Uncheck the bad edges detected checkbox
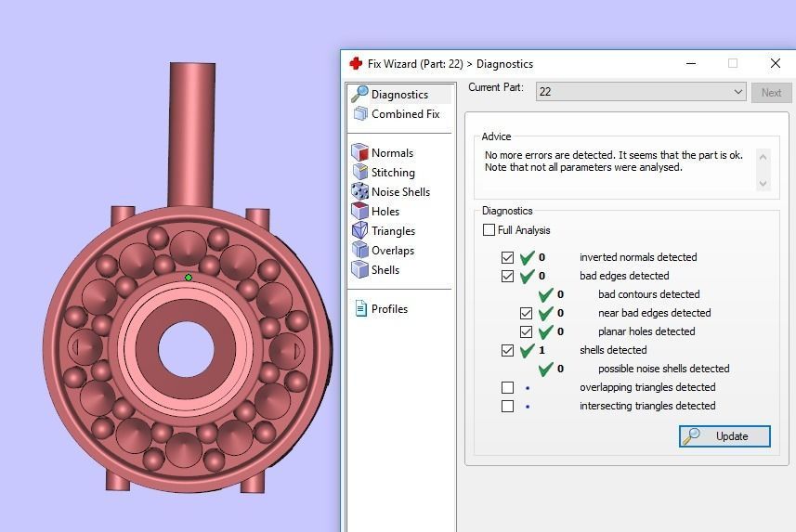The image size is (796, 532). (507, 276)
